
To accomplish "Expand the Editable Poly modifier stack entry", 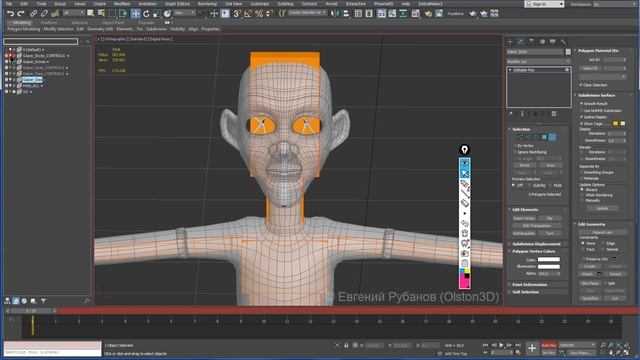I will coord(510,70).
